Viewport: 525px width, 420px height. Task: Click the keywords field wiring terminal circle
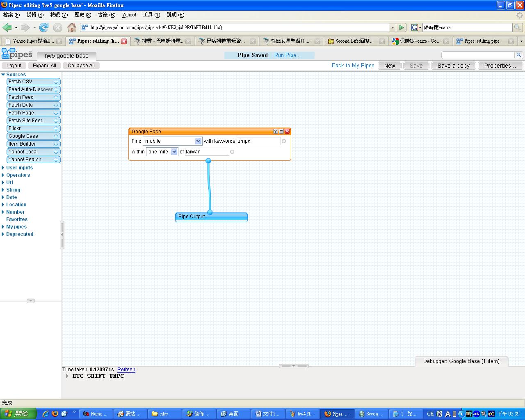(x=284, y=141)
